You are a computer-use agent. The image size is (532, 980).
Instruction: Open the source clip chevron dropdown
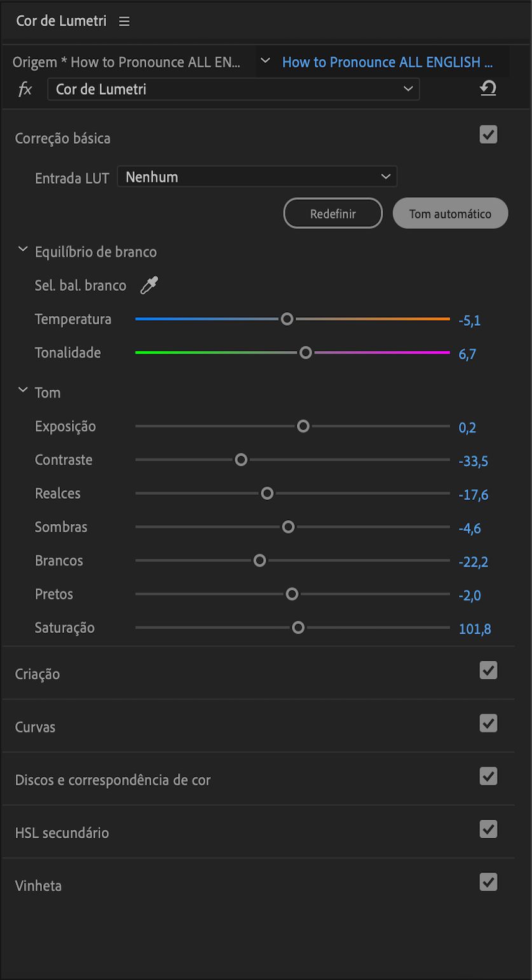pyautogui.click(x=266, y=61)
